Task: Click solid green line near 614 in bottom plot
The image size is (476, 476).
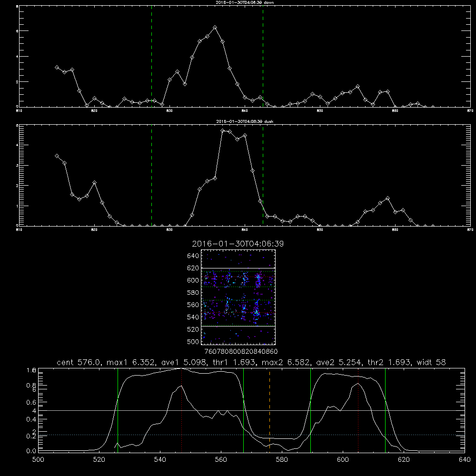Action: [x=385, y=410]
